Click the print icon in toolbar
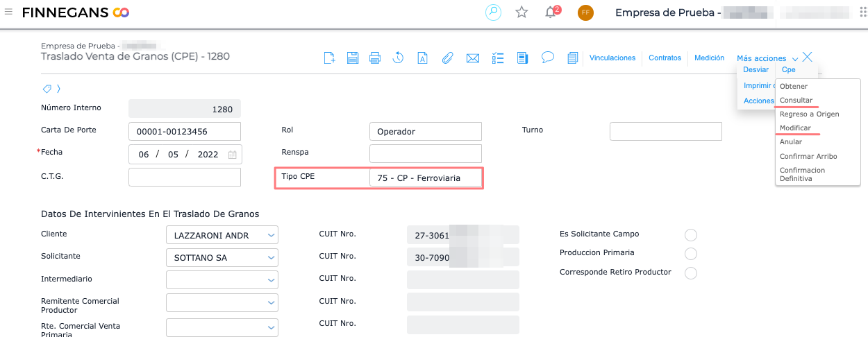Viewport: 868px width, 337px height. tap(375, 58)
